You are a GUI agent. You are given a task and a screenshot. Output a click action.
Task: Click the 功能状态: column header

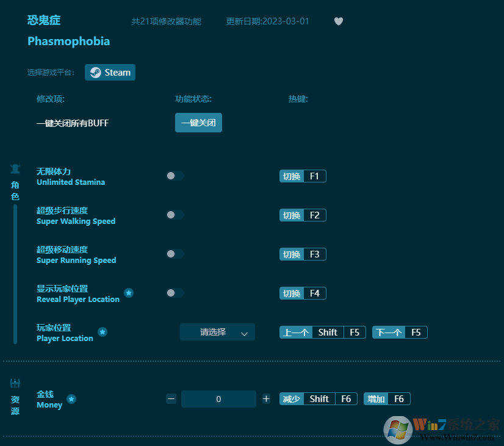(193, 99)
